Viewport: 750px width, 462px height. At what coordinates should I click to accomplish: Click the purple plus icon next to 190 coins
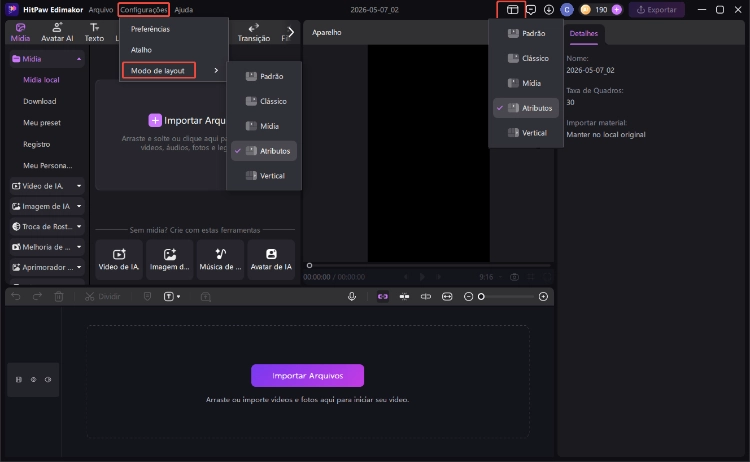click(x=617, y=10)
